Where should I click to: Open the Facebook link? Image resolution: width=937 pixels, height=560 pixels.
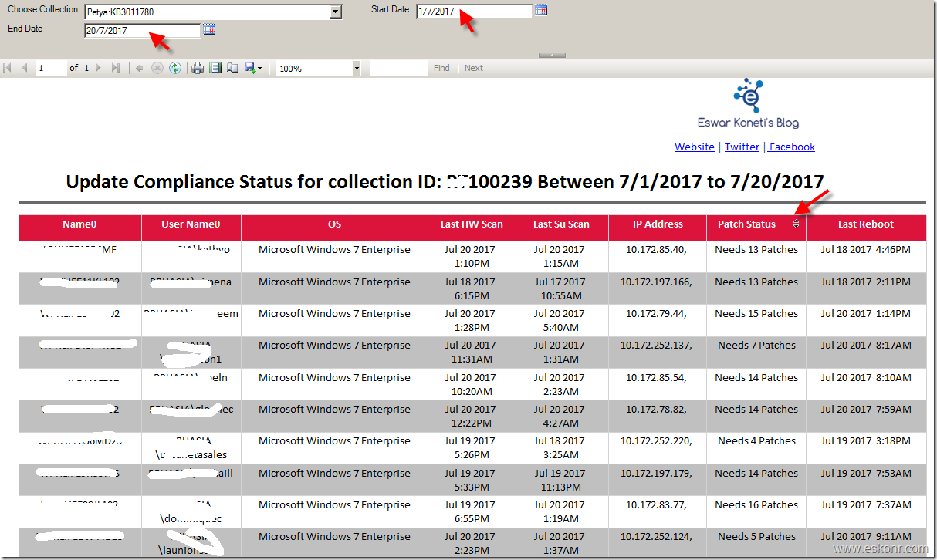(791, 147)
